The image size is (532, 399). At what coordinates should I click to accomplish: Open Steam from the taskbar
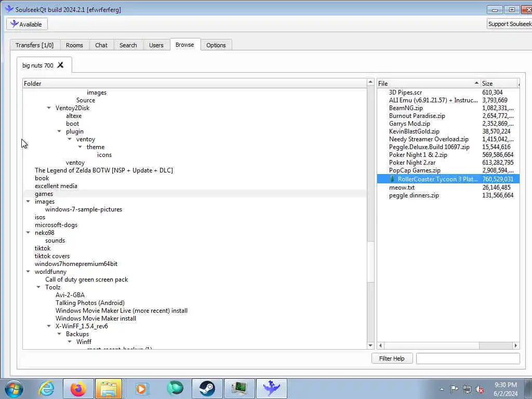click(x=207, y=389)
